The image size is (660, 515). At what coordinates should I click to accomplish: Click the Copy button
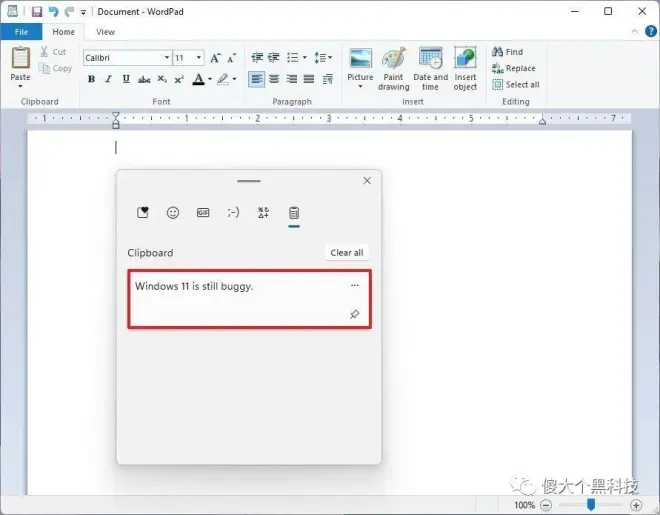click(x=55, y=68)
